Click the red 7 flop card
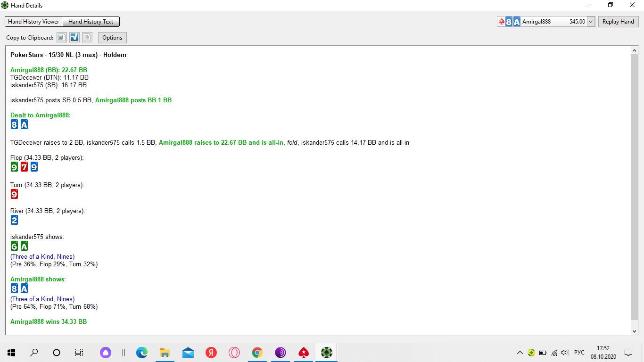Screen dimensions: 644x362 (x=24, y=167)
